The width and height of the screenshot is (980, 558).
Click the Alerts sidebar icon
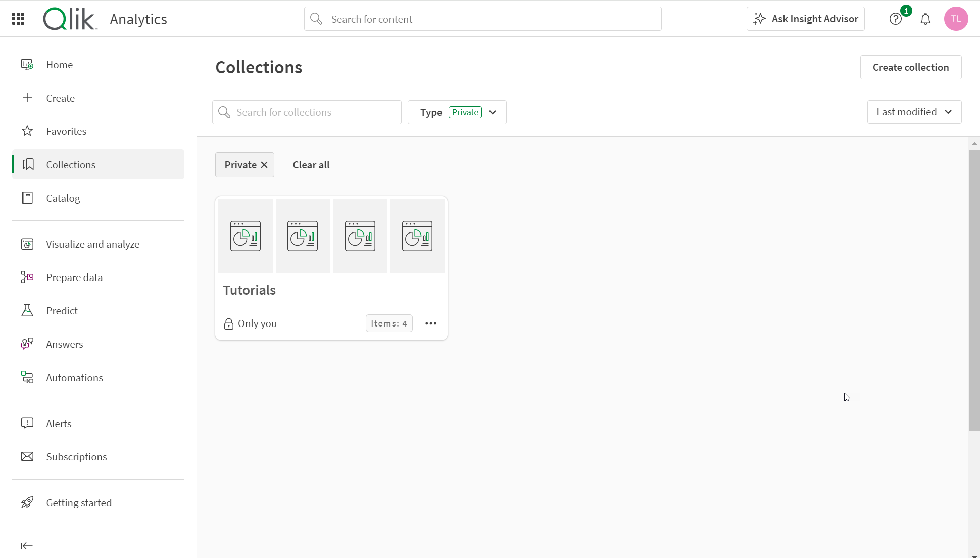[27, 424]
